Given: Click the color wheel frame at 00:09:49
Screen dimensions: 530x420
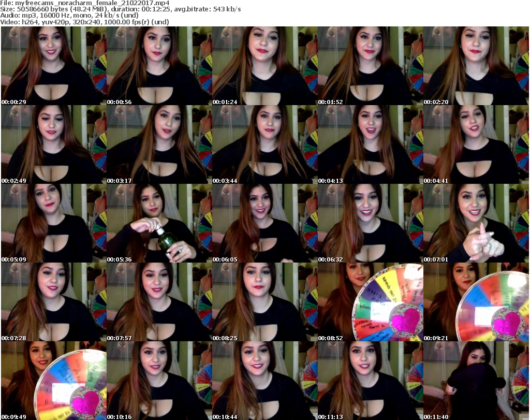Looking at the screenshot, I should click(x=54, y=381).
